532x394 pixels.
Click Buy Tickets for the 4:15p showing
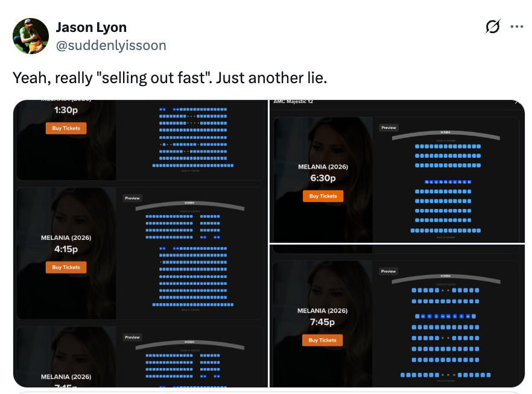66,267
